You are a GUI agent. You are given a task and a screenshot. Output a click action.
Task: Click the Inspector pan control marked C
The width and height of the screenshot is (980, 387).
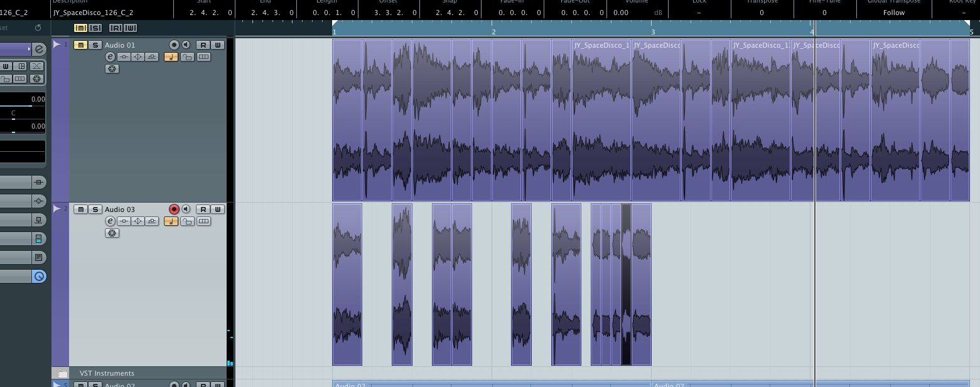click(x=13, y=113)
